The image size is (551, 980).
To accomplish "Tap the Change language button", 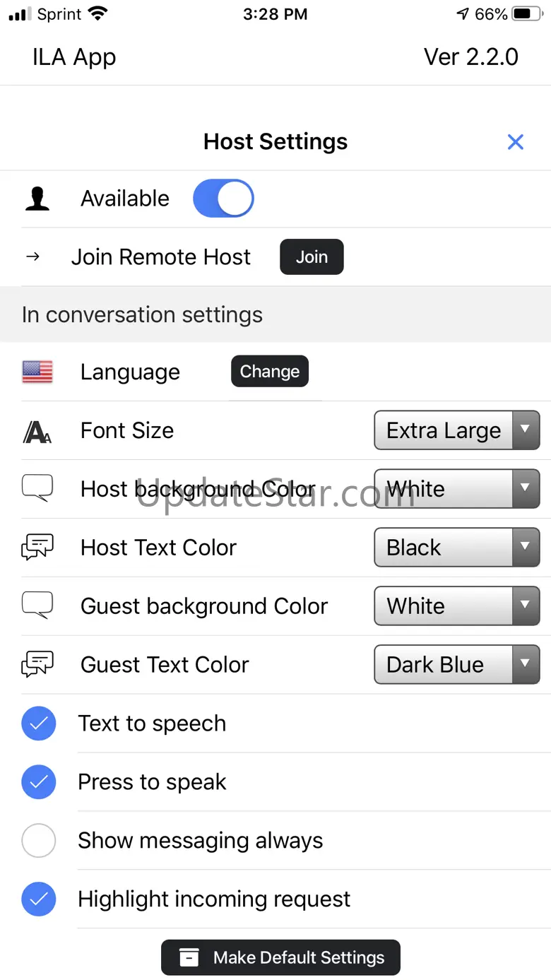I will [x=270, y=372].
